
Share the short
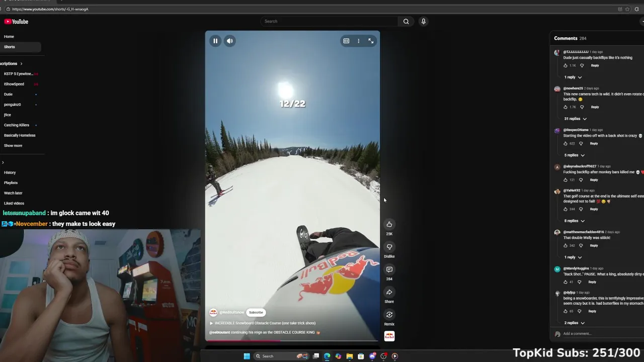(x=389, y=292)
